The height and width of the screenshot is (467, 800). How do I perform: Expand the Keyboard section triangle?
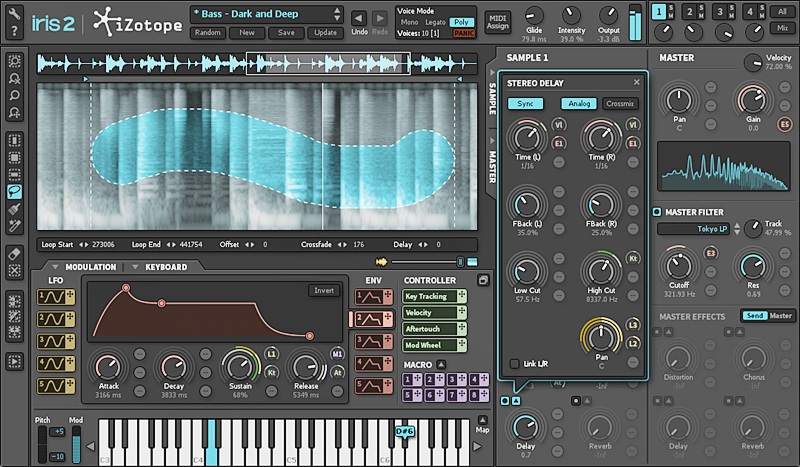pos(135,267)
